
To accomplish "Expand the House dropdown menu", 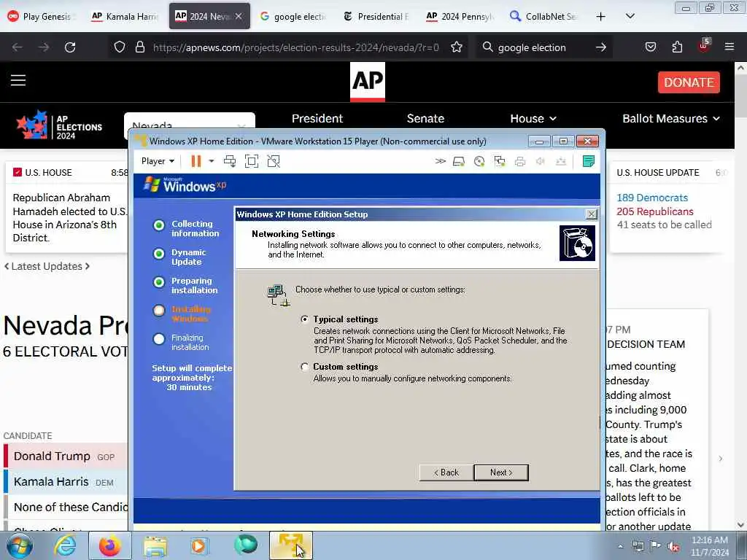I will point(533,119).
